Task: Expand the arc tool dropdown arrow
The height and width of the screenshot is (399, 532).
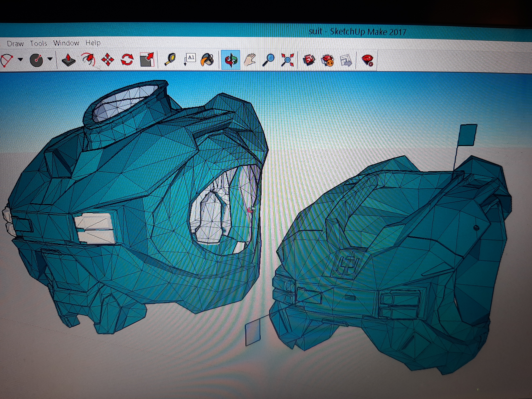Action: [20, 59]
